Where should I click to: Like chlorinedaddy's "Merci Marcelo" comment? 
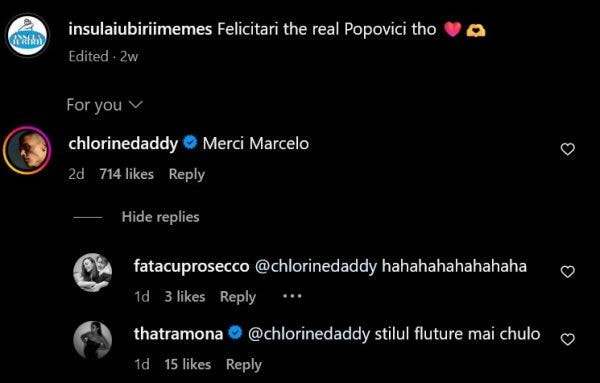click(x=567, y=149)
